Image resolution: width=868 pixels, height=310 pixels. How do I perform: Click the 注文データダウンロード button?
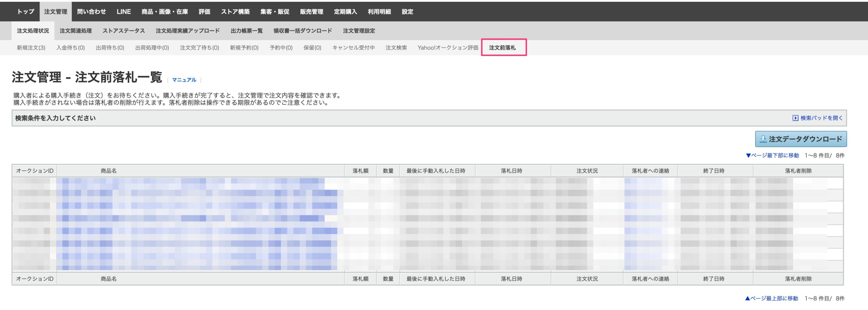(801, 139)
